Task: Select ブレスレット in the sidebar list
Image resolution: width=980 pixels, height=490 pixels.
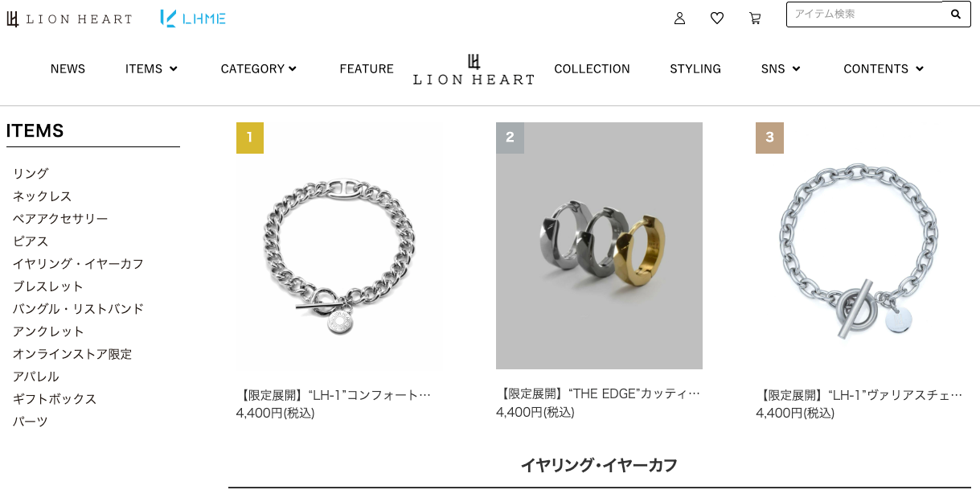Action: pyautogui.click(x=48, y=286)
